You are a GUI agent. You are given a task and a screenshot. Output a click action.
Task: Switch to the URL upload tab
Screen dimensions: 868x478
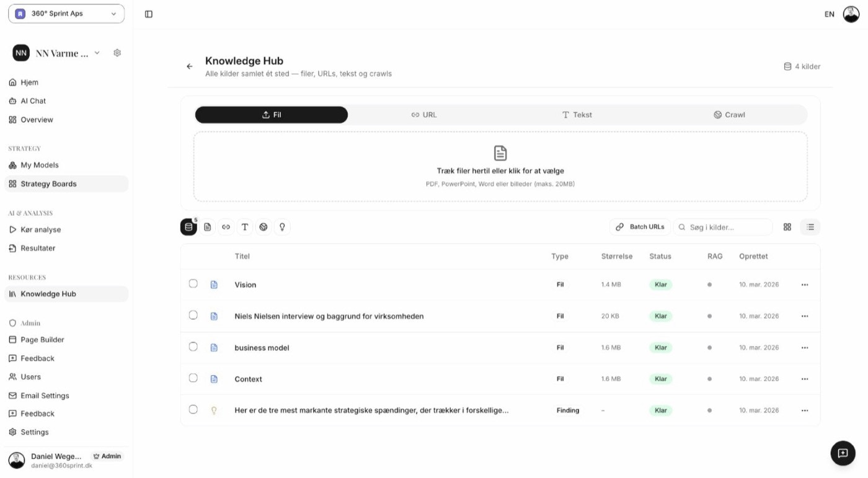click(x=424, y=115)
